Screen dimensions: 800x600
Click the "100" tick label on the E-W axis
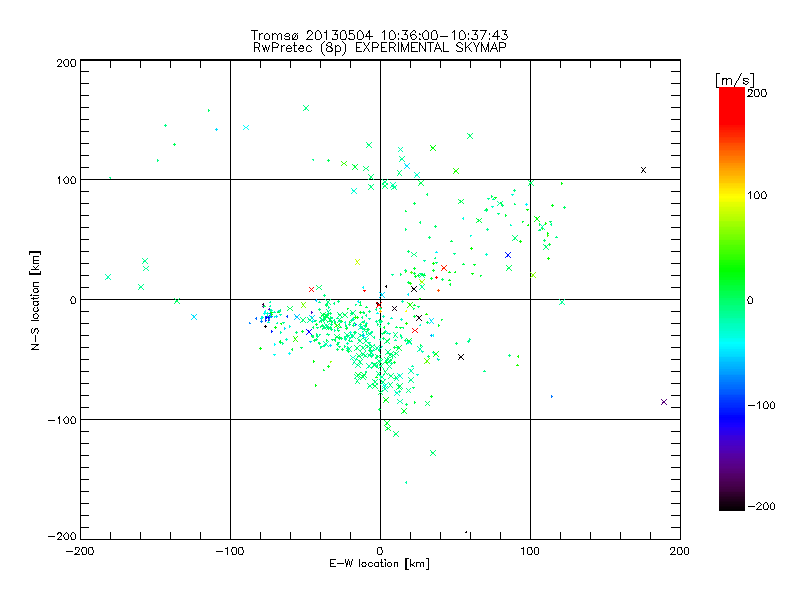tap(530, 551)
